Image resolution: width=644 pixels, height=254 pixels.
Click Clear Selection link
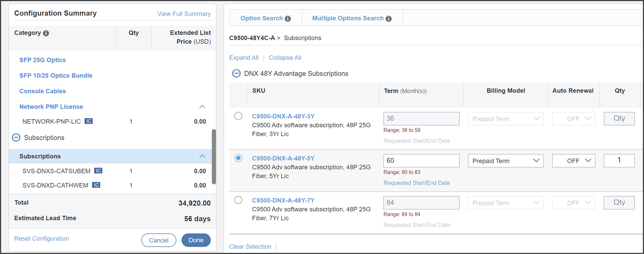250,246
